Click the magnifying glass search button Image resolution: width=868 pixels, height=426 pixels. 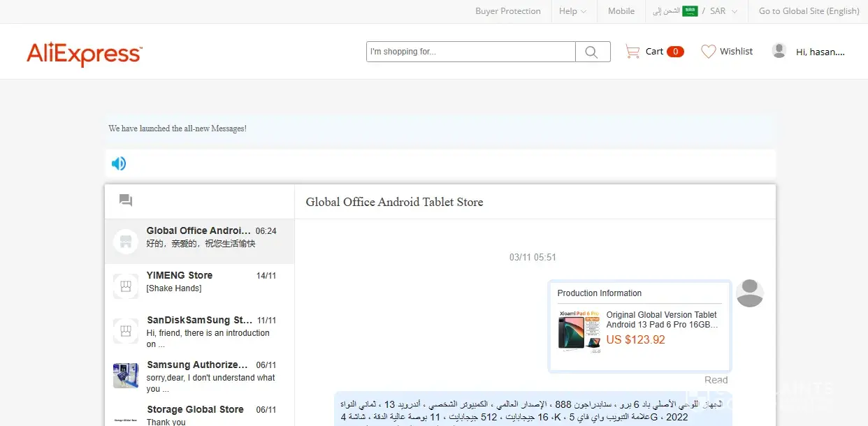point(592,52)
